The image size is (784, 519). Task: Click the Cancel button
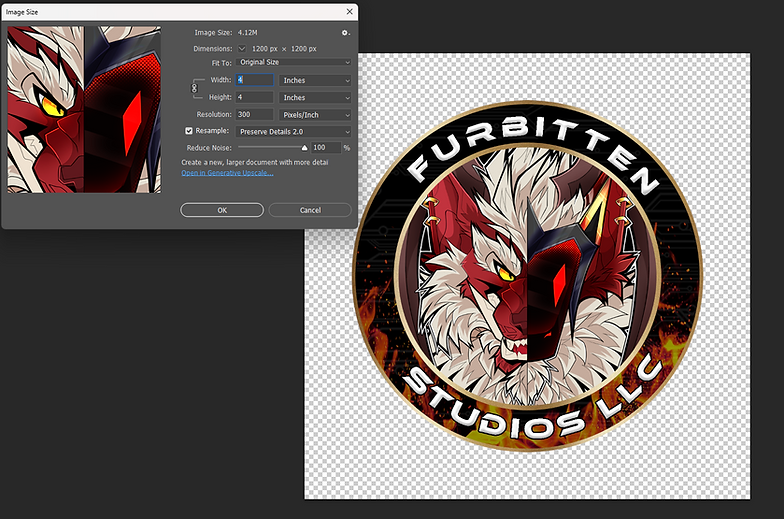coord(310,210)
